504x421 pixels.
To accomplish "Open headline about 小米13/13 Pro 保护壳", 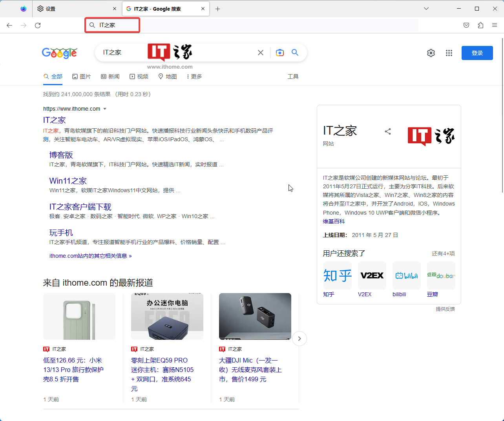I will pos(73,370).
